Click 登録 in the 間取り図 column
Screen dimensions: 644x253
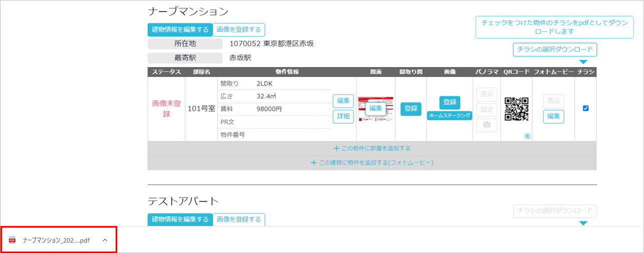411,108
